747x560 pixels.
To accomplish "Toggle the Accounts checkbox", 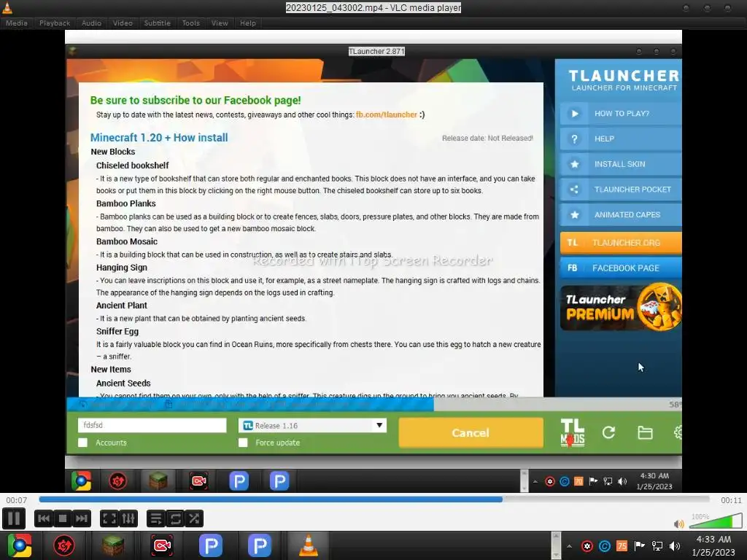I will point(83,443).
